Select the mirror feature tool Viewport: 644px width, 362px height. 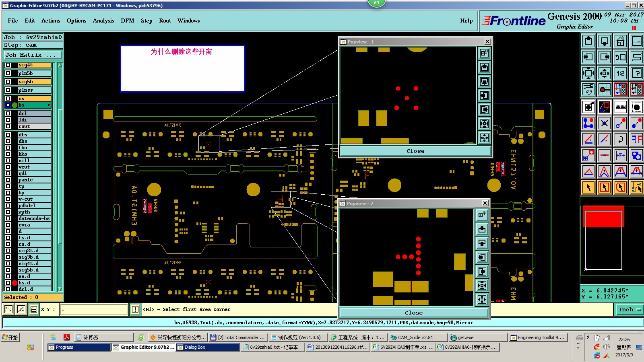point(636,139)
